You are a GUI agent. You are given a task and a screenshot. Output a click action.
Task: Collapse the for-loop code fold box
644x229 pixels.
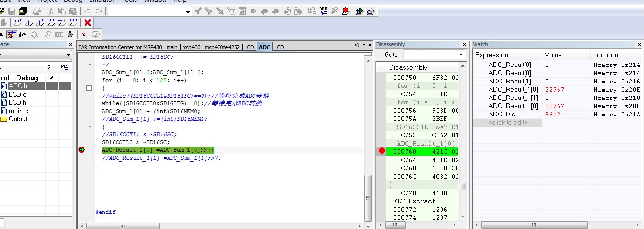[89, 88]
